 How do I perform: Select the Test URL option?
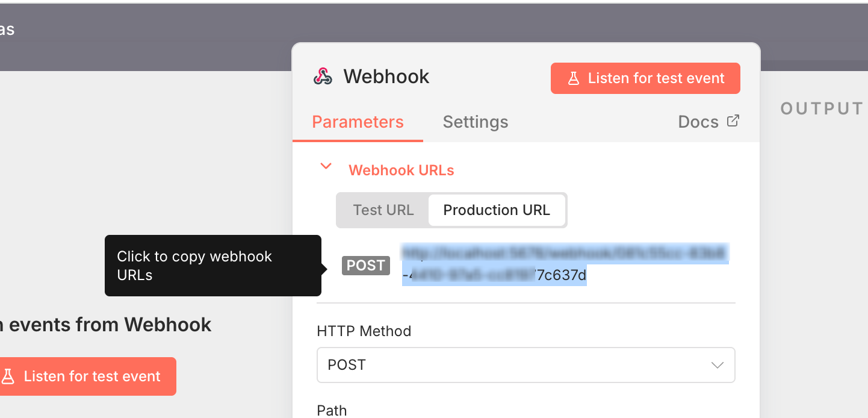pos(383,210)
